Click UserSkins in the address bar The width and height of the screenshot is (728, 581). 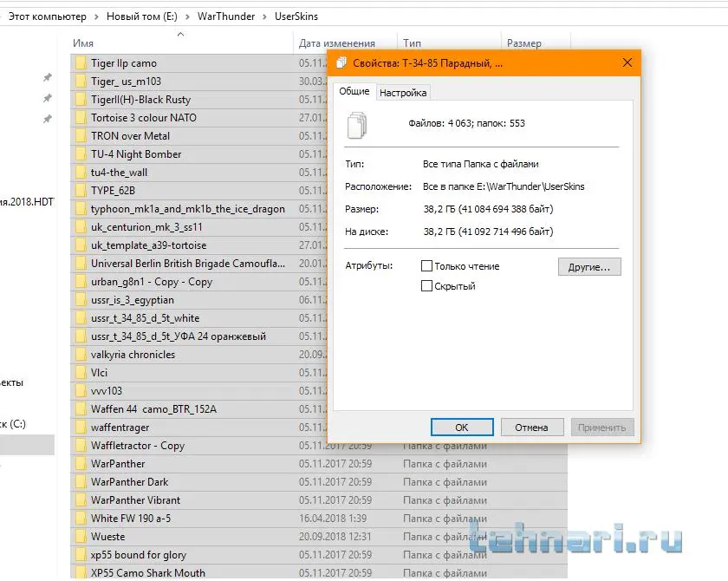(296, 16)
